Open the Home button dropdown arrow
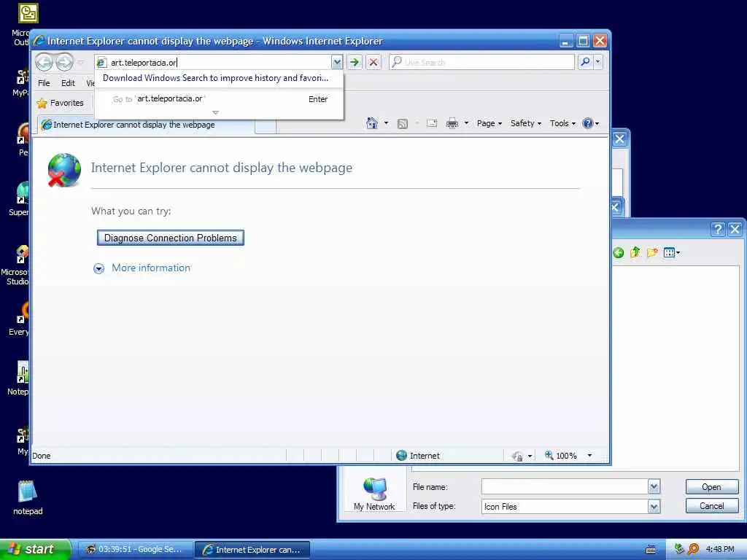747x560 pixels. (387, 123)
